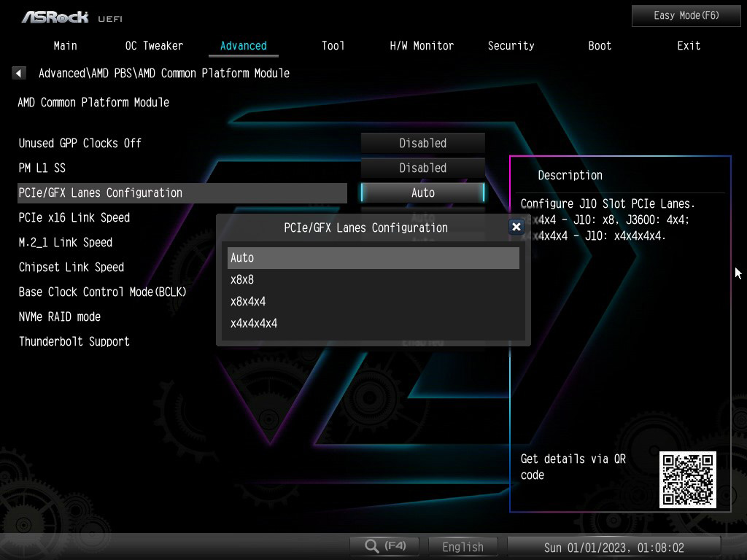Click the back arrow icon beside the breadcrumb
This screenshot has height=560, width=747.
coord(18,73)
